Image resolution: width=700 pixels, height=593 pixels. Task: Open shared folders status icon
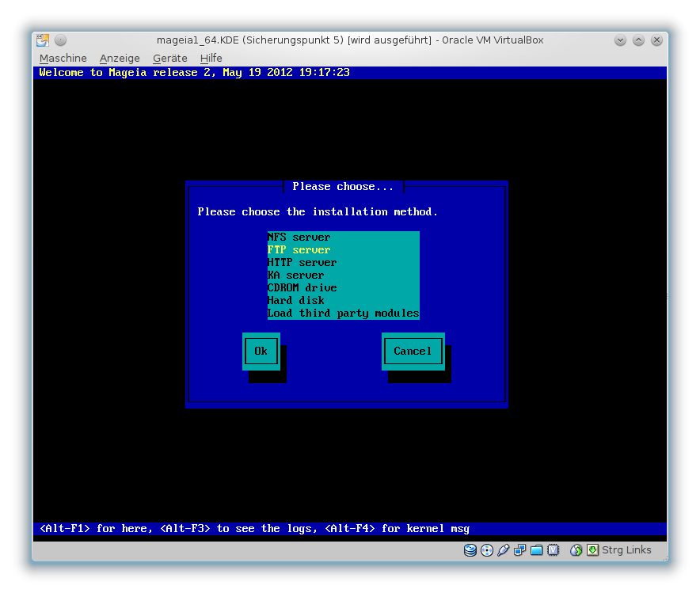point(537,550)
